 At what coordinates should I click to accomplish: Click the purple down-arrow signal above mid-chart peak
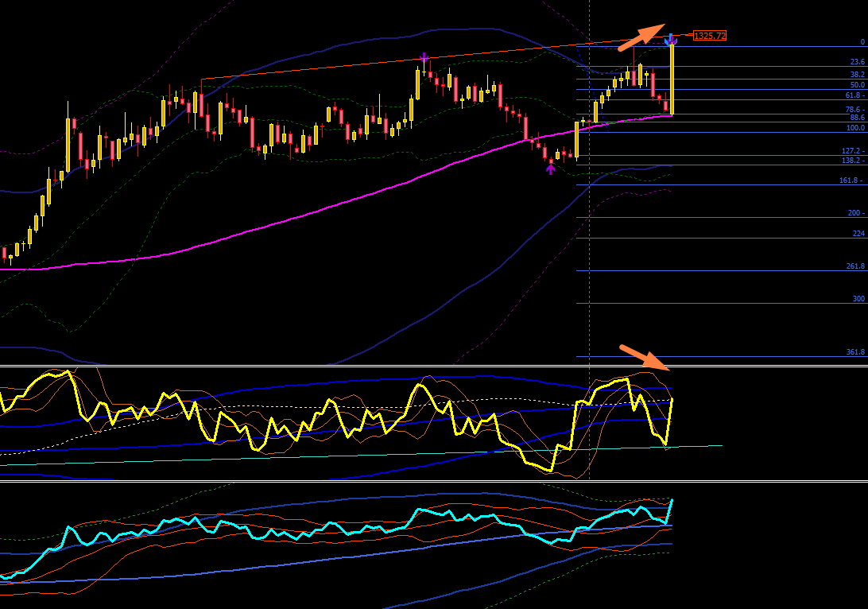[424, 57]
